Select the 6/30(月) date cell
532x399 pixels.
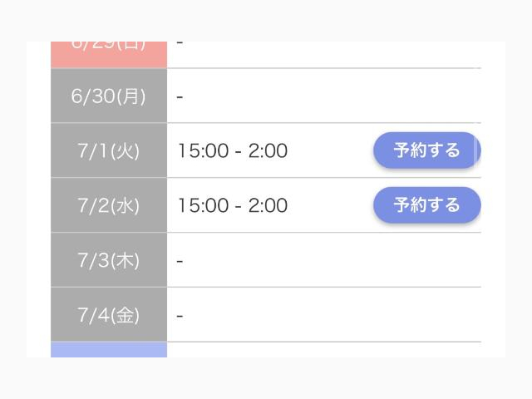[109, 96]
